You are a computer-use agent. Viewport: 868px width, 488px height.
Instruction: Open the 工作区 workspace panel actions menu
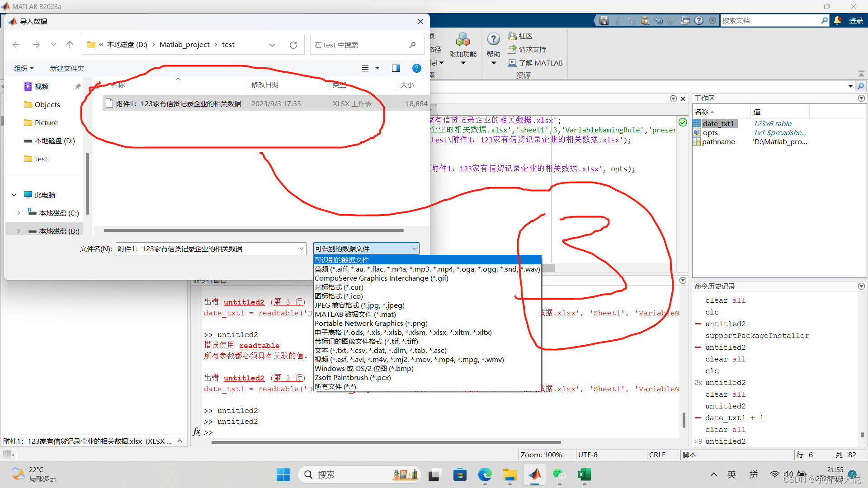(x=861, y=98)
